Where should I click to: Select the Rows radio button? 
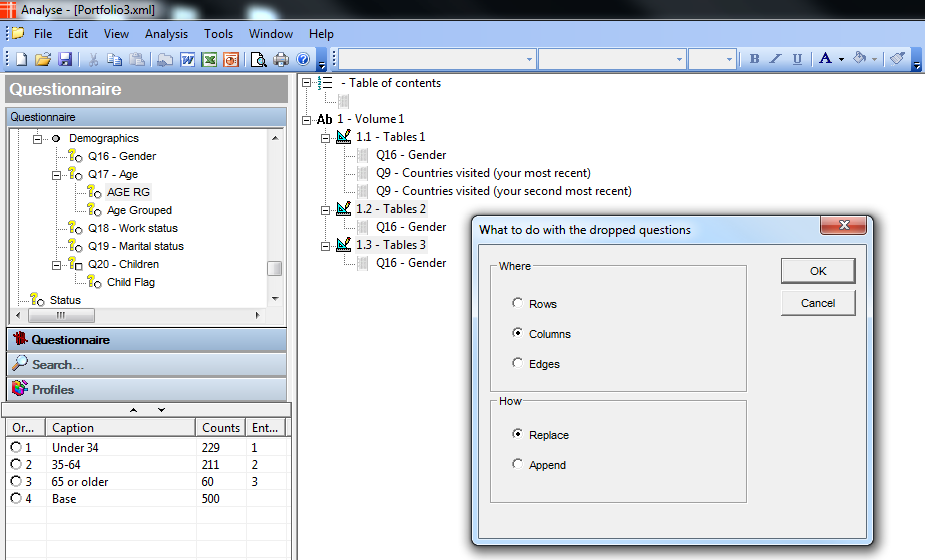click(517, 303)
